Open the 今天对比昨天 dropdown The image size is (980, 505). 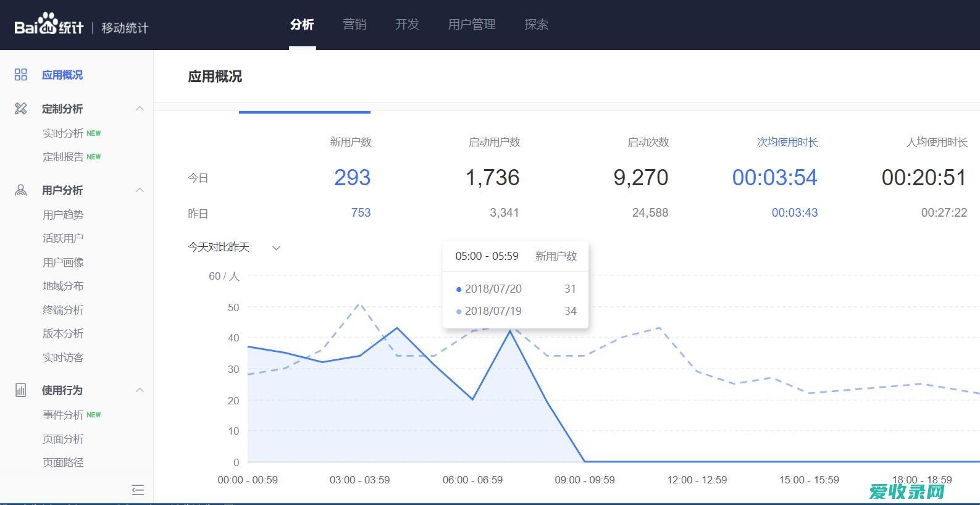point(234,248)
